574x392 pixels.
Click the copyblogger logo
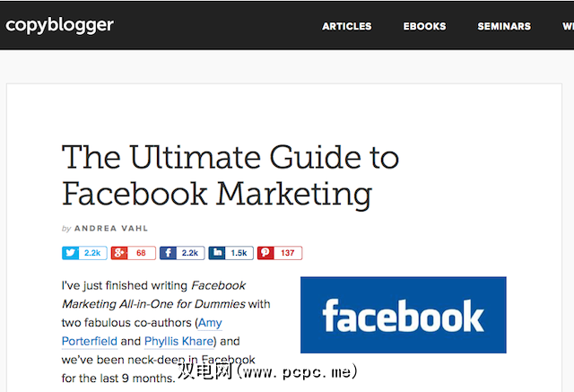59,25
